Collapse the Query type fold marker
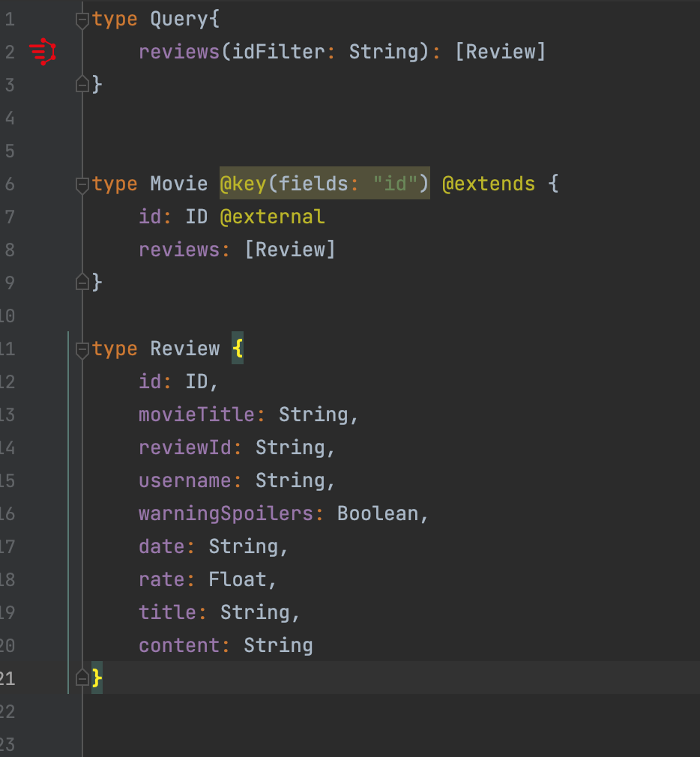This screenshot has width=700, height=757. coord(82,19)
